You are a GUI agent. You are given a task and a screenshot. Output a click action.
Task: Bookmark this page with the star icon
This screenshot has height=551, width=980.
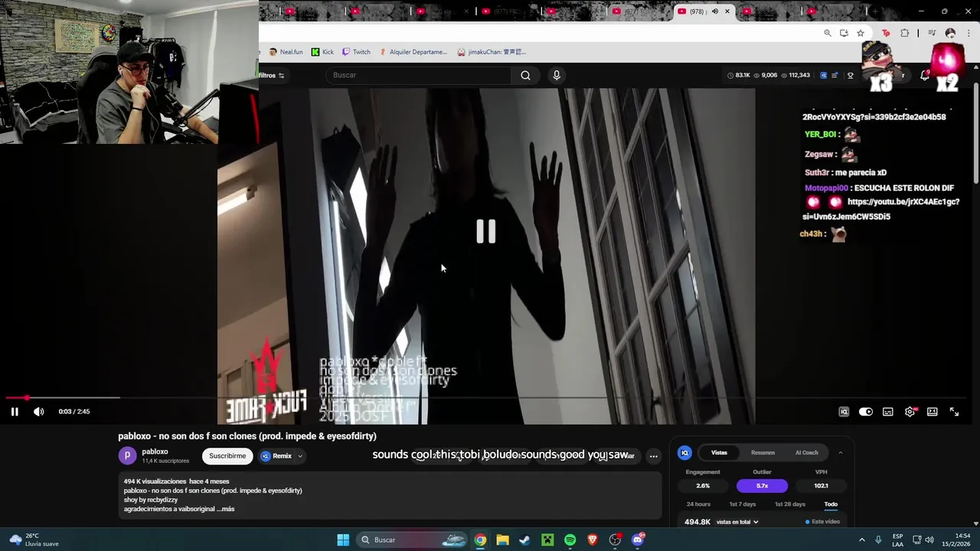[861, 33]
